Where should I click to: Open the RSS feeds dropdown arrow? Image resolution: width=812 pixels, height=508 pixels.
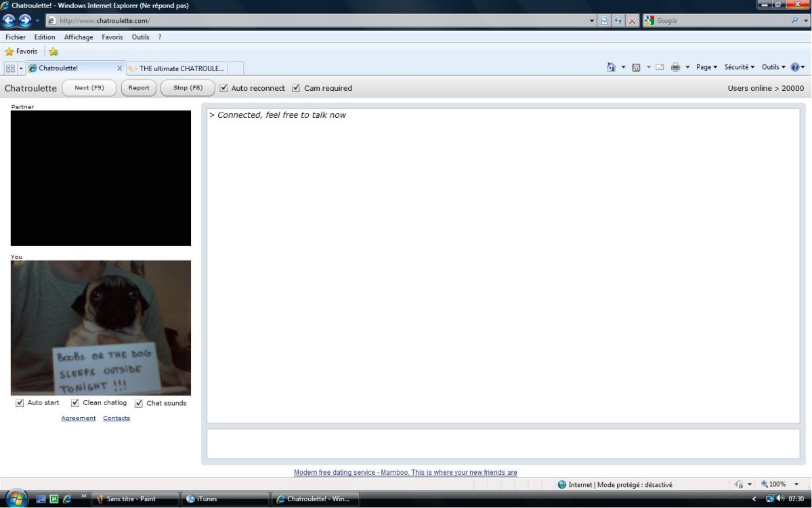648,67
